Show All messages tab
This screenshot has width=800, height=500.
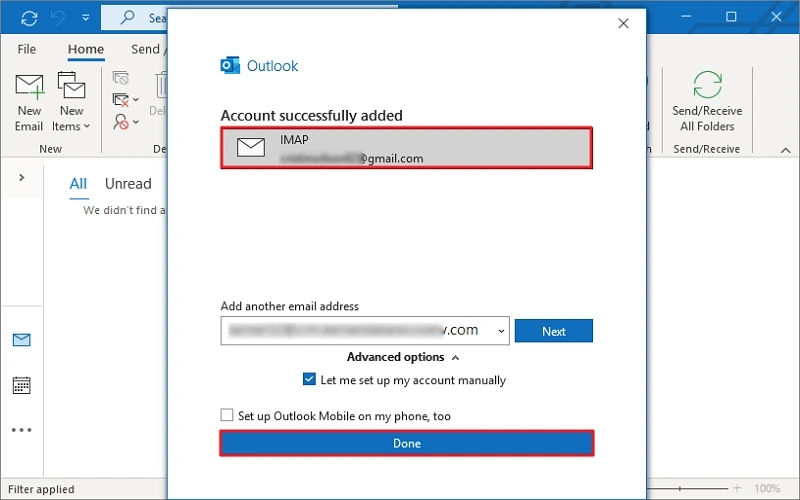(x=78, y=184)
